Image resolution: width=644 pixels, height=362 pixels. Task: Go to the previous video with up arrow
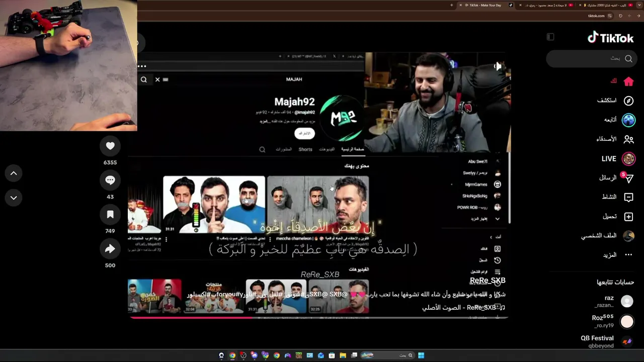click(14, 173)
